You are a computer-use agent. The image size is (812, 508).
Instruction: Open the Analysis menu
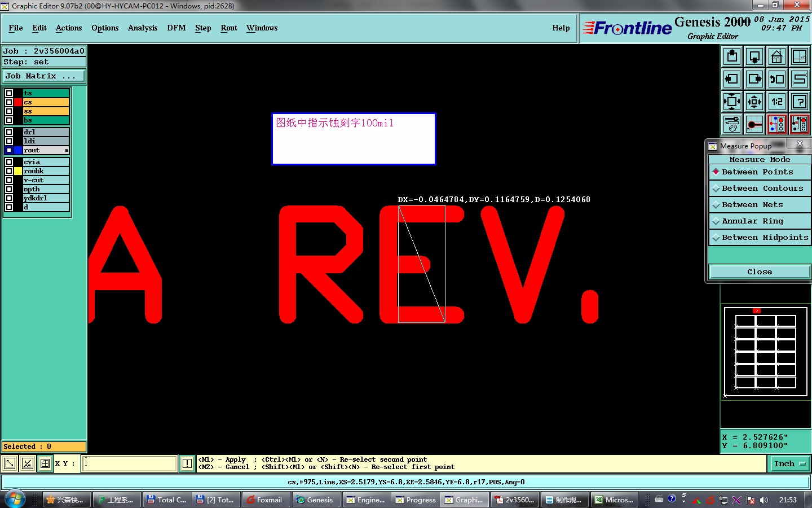point(143,28)
